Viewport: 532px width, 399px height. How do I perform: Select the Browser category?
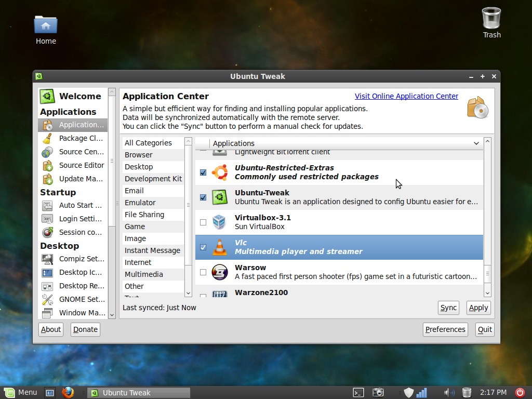click(153, 155)
